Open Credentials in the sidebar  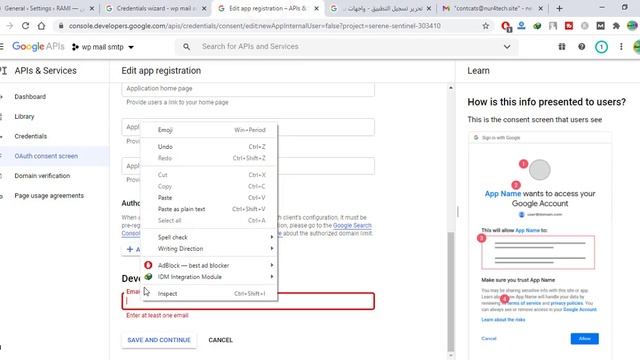tap(31, 136)
